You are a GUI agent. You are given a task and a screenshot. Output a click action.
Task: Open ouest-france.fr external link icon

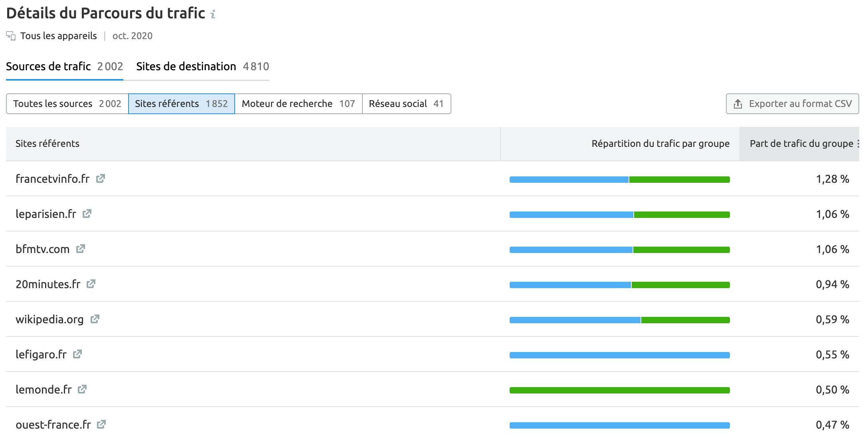[x=101, y=425]
